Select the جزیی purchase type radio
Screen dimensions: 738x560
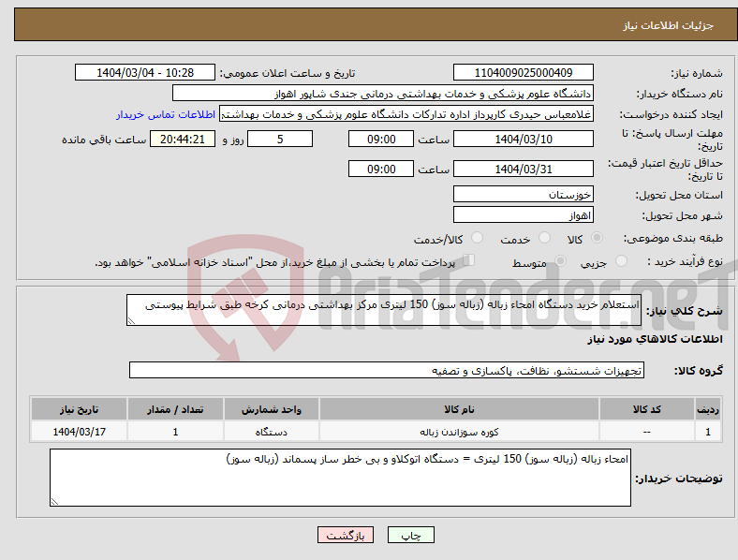621,260
